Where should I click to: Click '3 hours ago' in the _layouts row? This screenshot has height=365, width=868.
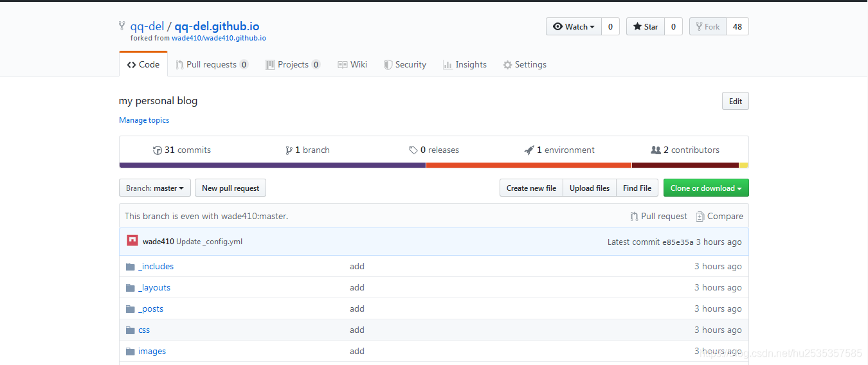coord(718,288)
